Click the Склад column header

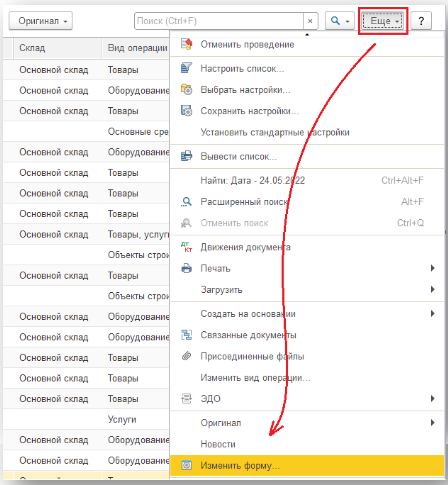click(x=57, y=48)
